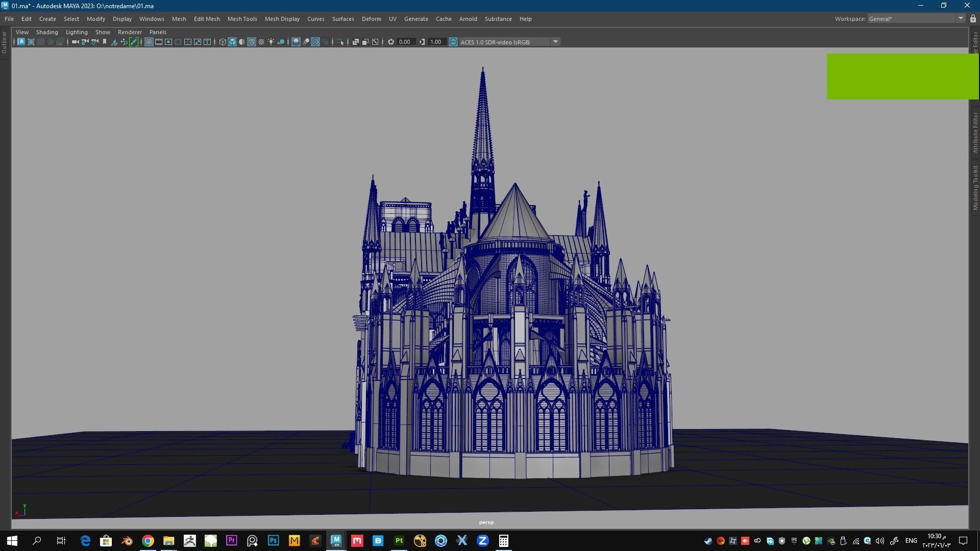Image resolution: width=980 pixels, height=551 pixels.
Task: Open Premiere Pro from the taskbar
Action: pos(231,541)
